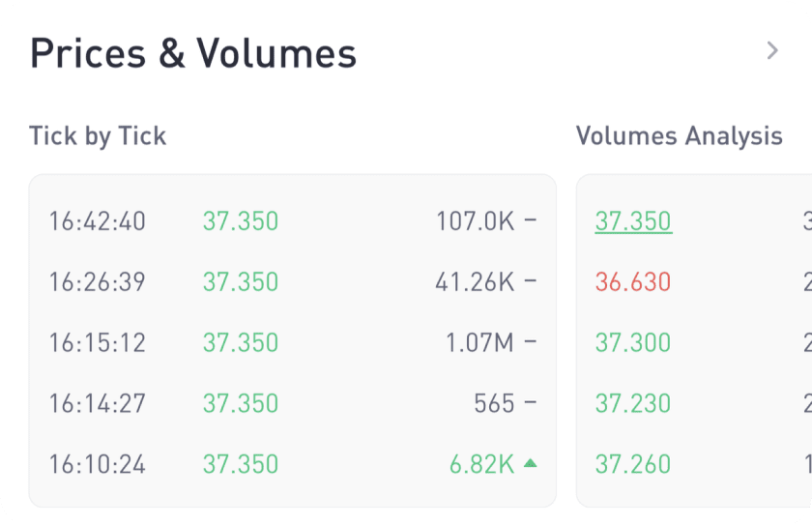
Task: Open the Prices & Volumes heading
Action: click(193, 53)
